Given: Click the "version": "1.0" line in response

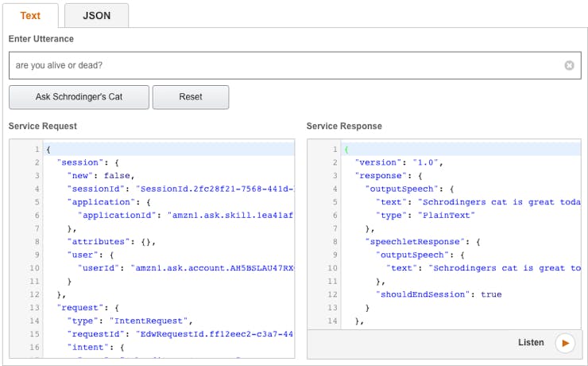Looking at the screenshot, I should click(x=399, y=162).
